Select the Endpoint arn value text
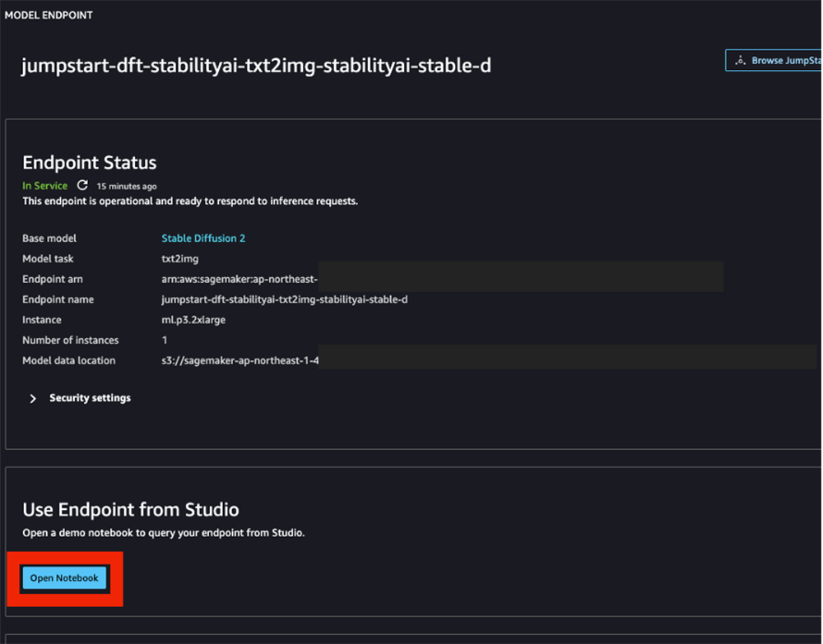Image resolution: width=823 pixels, height=644 pixels. point(239,279)
